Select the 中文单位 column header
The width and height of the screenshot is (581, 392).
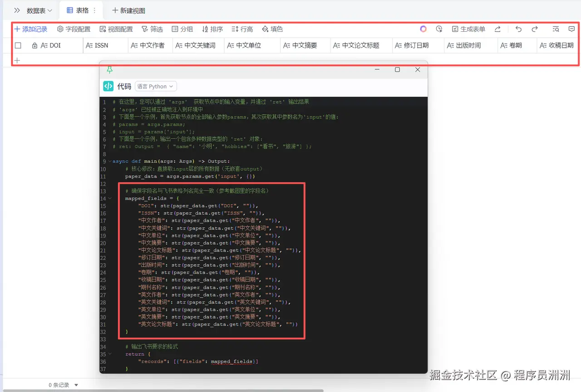[252, 45]
